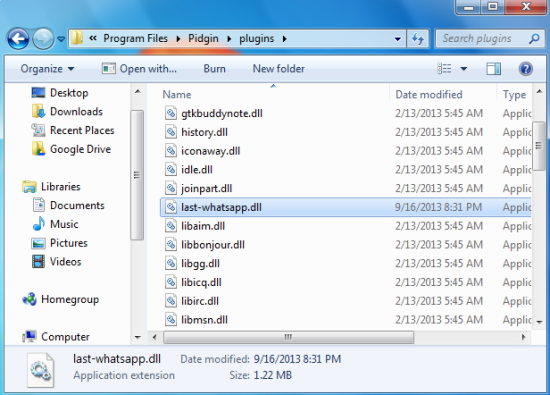Select the history.dll file icon

click(171, 132)
